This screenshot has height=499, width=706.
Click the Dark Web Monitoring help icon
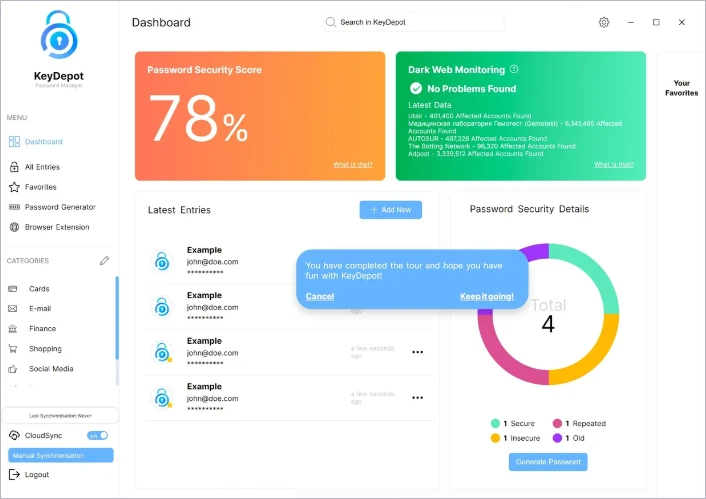click(x=514, y=70)
